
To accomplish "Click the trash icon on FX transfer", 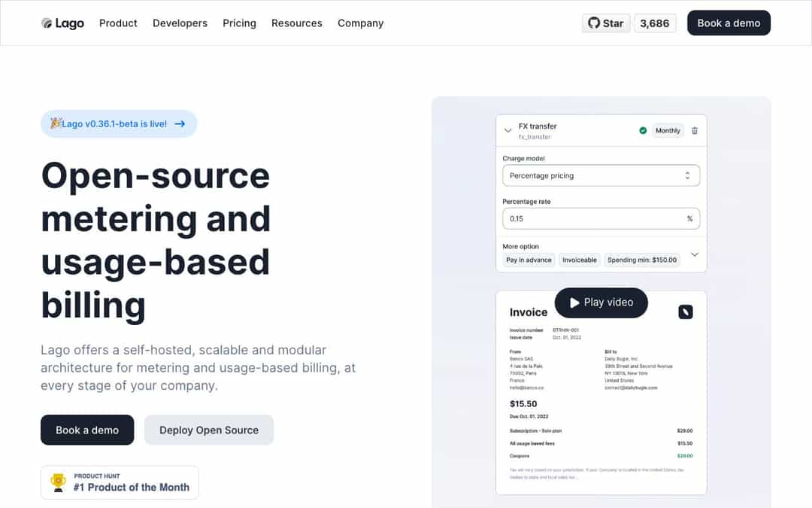I will [694, 131].
